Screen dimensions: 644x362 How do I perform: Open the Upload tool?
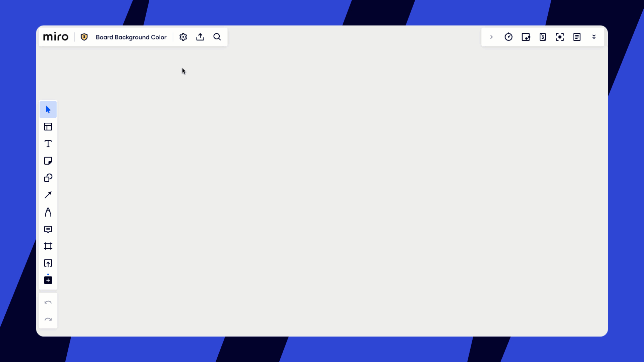48,263
